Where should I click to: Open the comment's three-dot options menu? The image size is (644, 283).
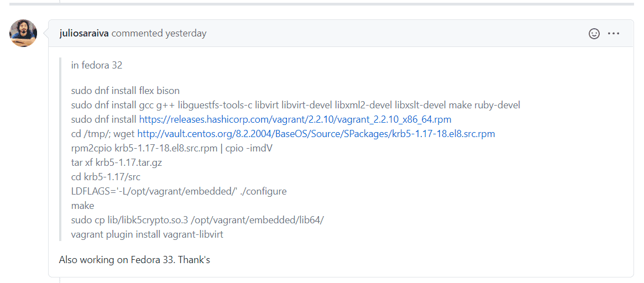[614, 34]
